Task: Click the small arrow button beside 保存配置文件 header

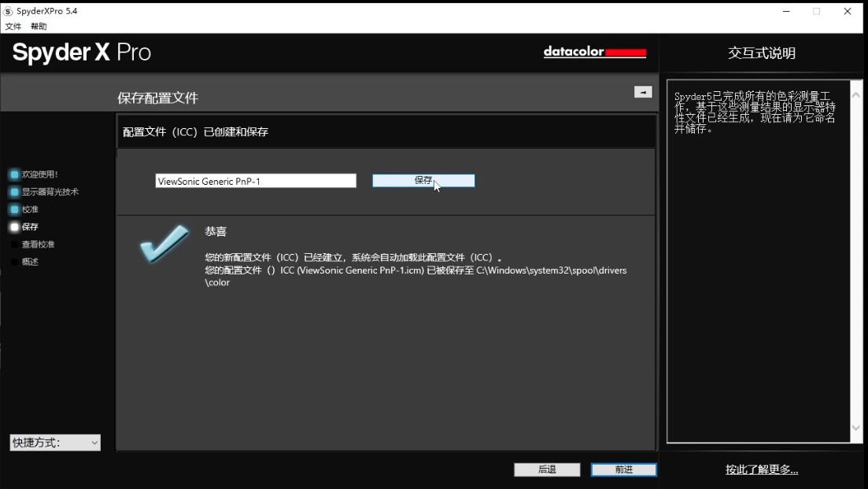Action: 643,92
